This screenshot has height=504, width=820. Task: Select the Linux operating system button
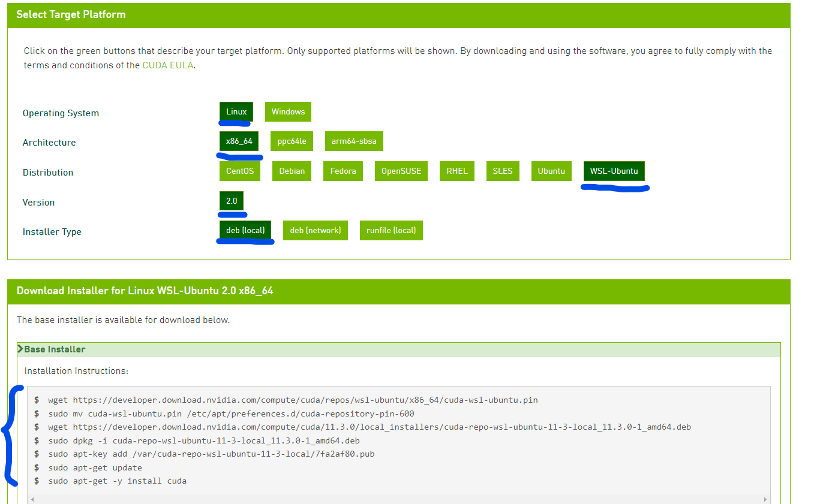pos(236,111)
